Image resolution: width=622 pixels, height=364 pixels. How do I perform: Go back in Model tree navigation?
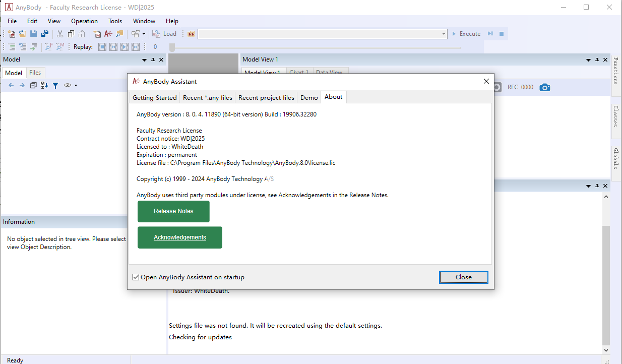tap(11, 85)
